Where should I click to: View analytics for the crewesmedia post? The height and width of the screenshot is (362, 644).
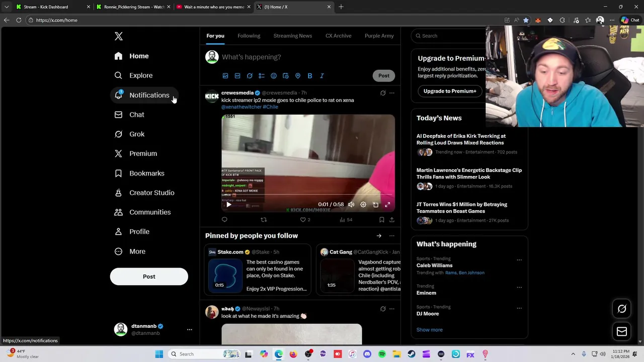pos(346,220)
